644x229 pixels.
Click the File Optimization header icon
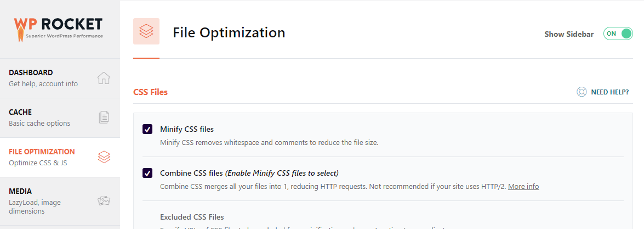click(146, 31)
